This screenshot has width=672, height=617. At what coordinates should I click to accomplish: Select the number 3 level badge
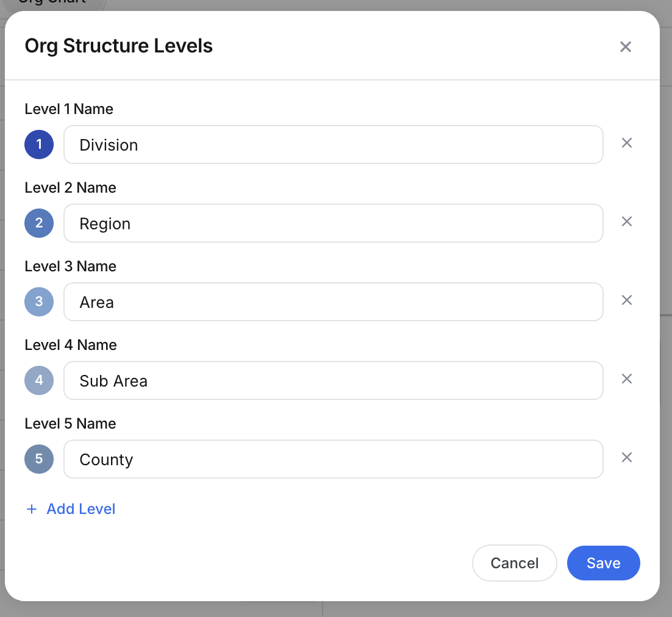[39, 302]
